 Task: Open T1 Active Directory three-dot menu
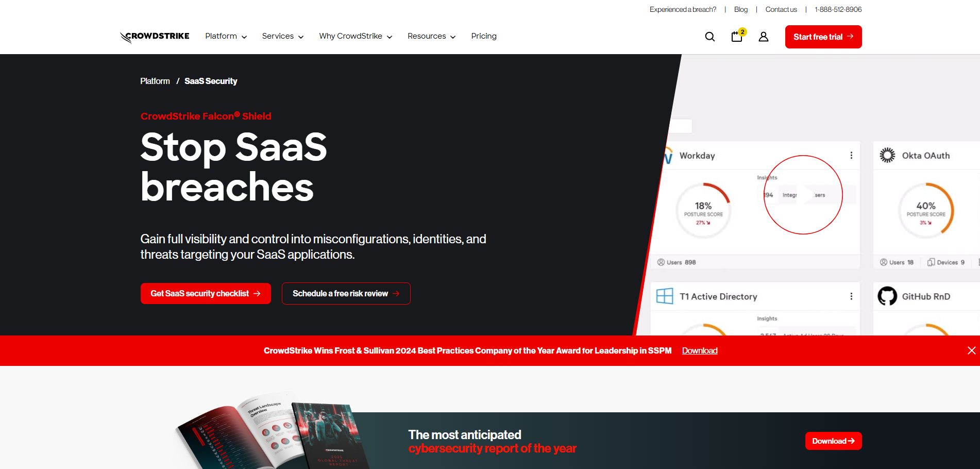coord(851,296)
